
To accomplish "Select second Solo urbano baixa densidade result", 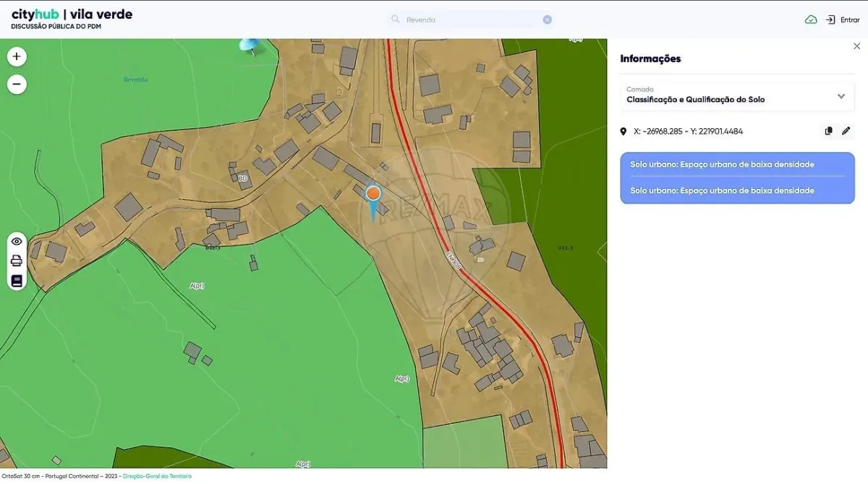I will coord(722,190).
